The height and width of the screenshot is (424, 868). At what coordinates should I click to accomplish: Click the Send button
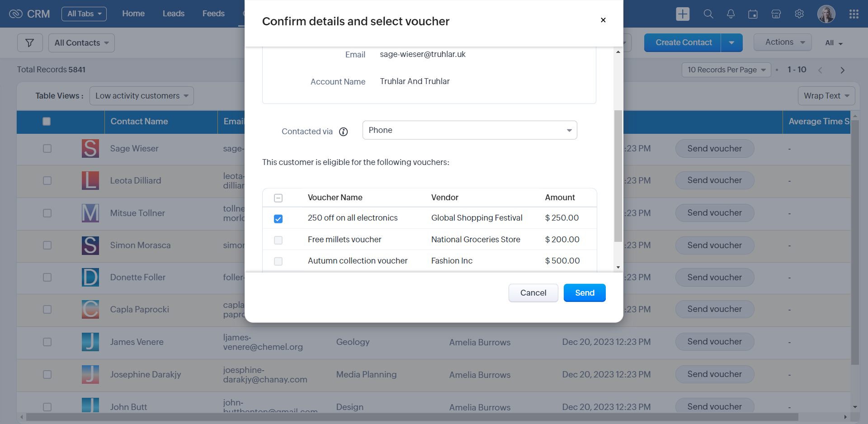click(584, 293)
